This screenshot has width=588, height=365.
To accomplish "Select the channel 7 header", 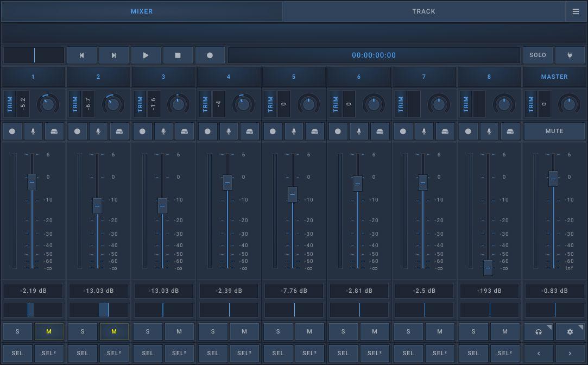I will coord(423,77).
